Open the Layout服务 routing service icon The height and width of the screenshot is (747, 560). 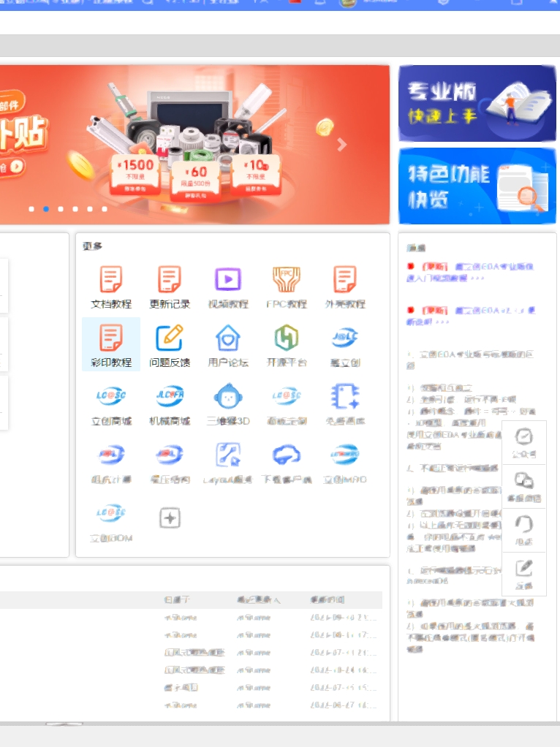click(x=228, y=455)
